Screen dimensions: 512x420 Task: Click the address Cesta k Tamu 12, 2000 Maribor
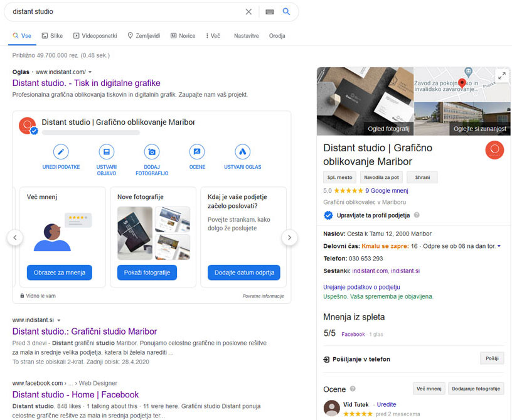tap(389, 234)
